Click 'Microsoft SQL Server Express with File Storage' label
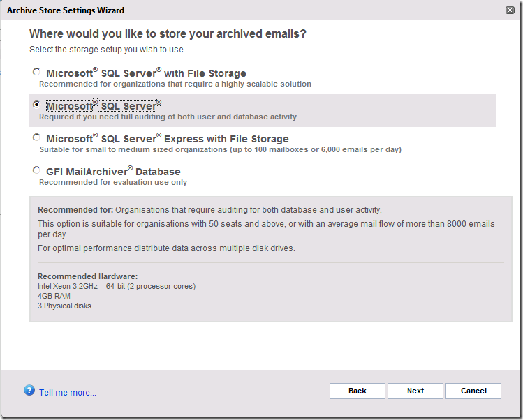 (168, 138)
